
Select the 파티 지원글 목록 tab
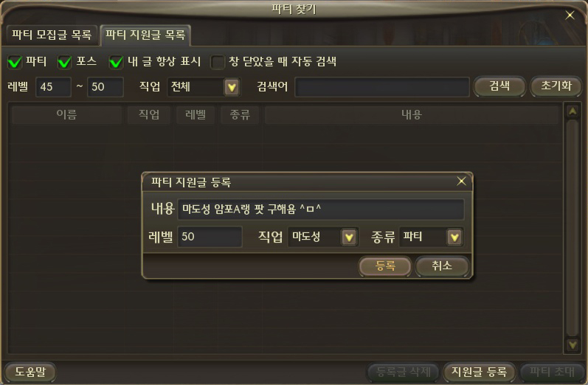click(x=145, y=35)
